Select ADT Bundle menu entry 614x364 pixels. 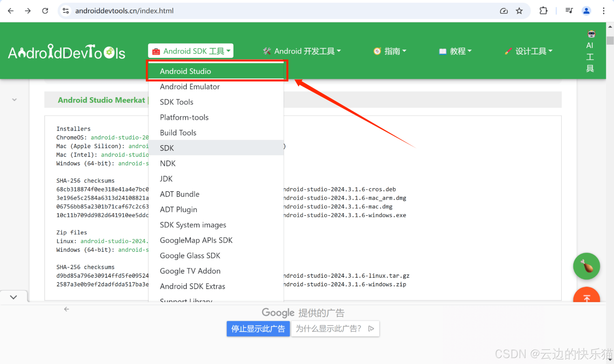click(x=216, y=194)
